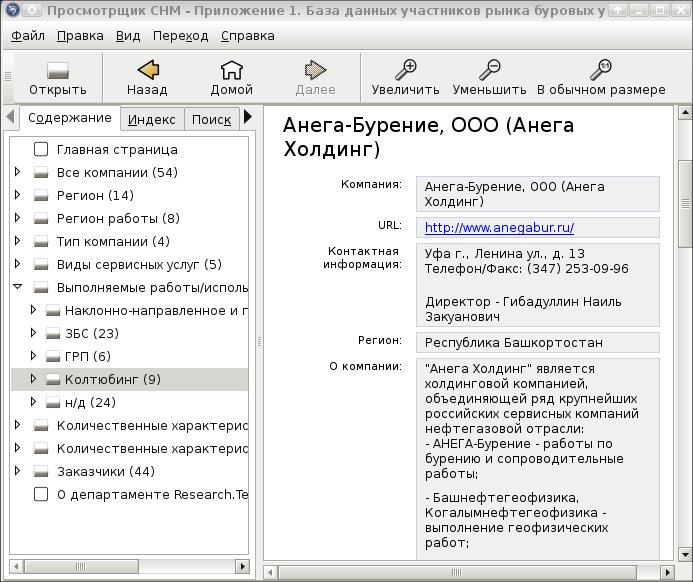Click the folder icon beside Регион (14)
The image size is (693, 582).
click(x=41, y=195)
